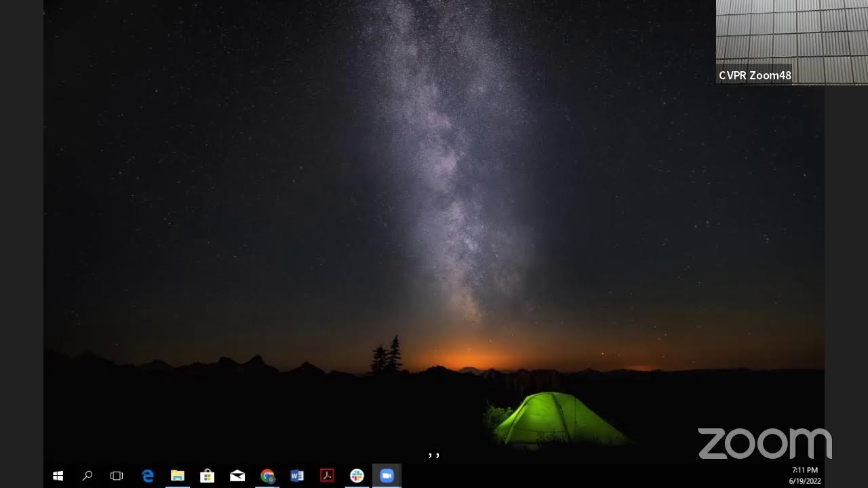Open Slack from the taskbar
Screen dimensions: 868x488
(357, 476)
